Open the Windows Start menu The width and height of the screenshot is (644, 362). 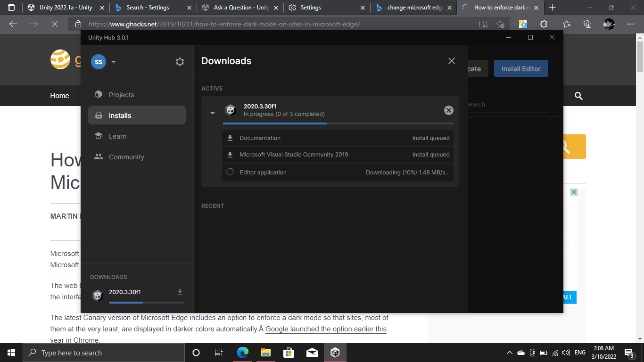(11, 353)
